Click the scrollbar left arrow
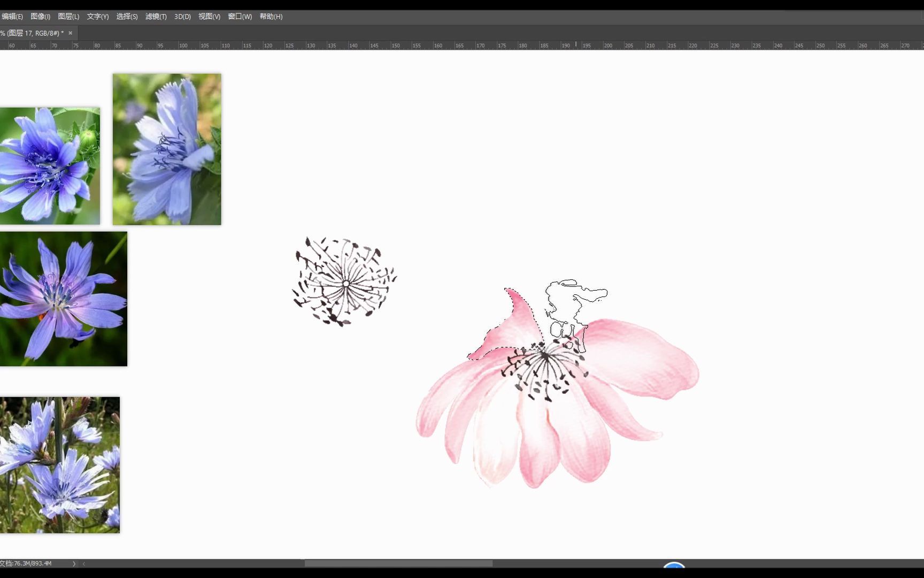The image size is (924, 578). pyautogui.click(x=84, y=564)
